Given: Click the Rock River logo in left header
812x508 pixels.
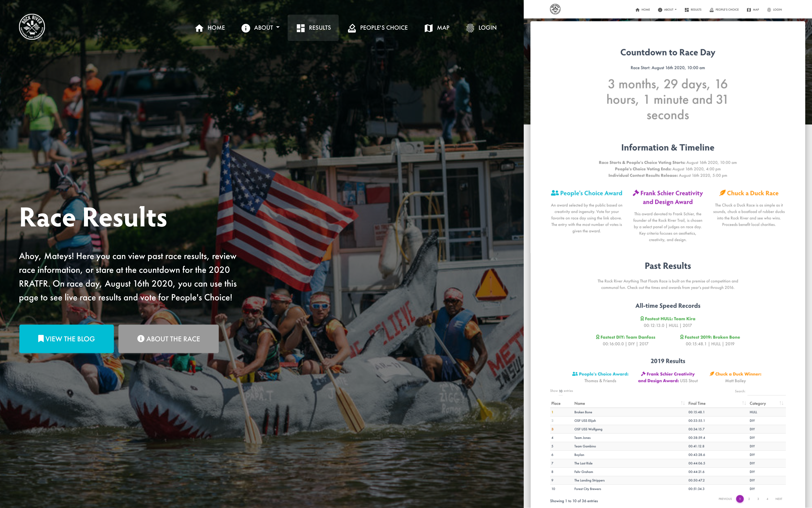Looking at the screenshot, I should point(32,27).
